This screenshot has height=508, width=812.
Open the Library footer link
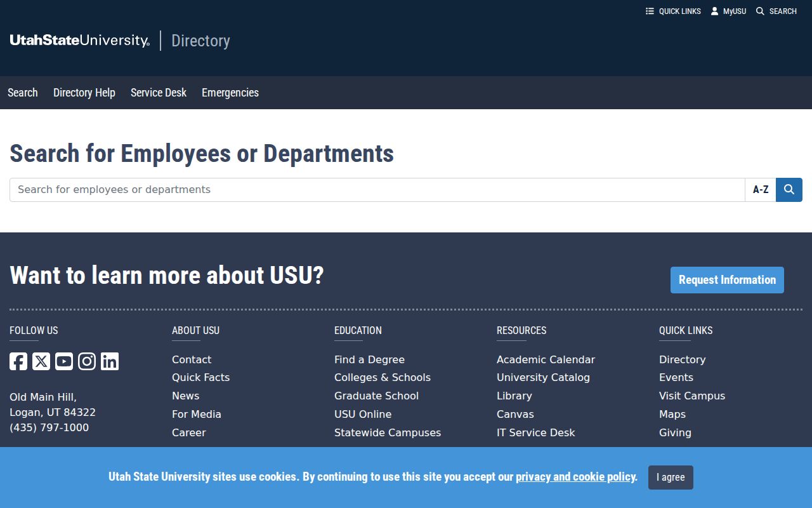pos(514,396)
